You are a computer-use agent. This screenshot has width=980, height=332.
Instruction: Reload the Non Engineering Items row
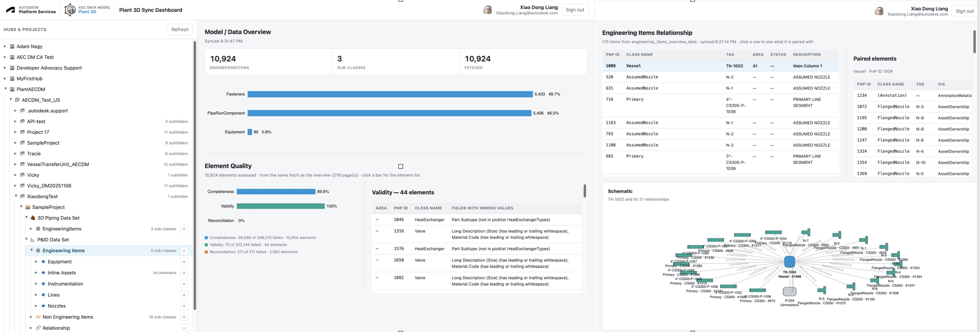184,317
